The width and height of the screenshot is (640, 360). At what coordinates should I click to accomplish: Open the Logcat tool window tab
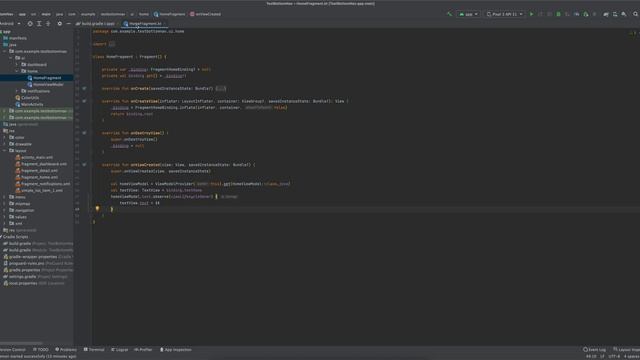[120, 350]
